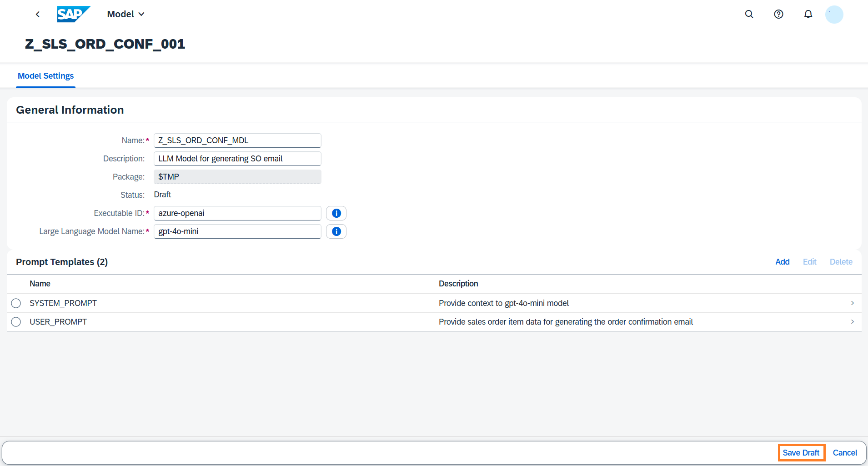Click the Cancel button

tap(845, 453)
